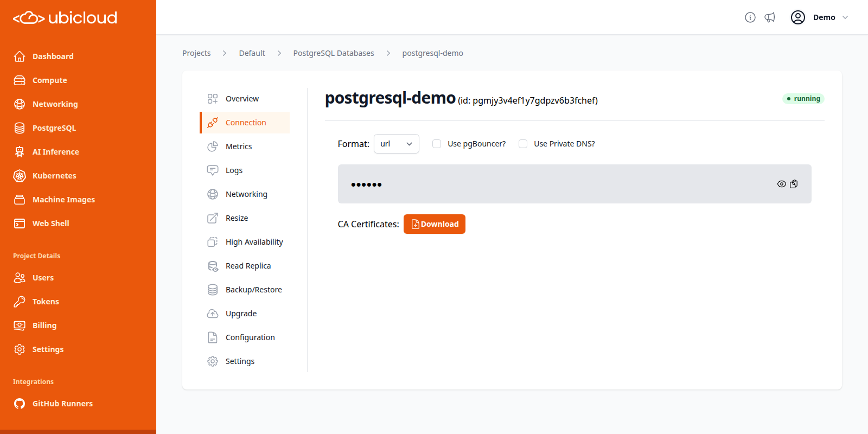Screen dimensions: 868x434
Task: Click the Read Replica database icon
Action: point(213,266)
